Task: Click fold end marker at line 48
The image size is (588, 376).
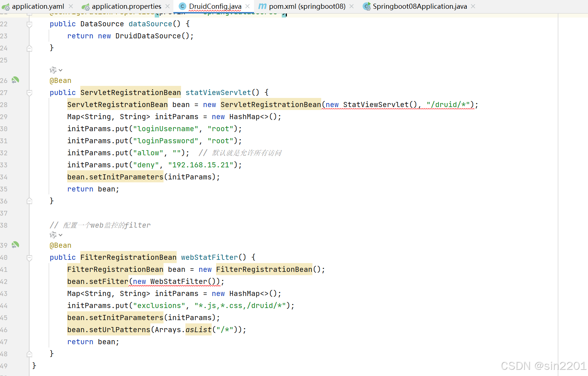Action: (x=30, y=354)
